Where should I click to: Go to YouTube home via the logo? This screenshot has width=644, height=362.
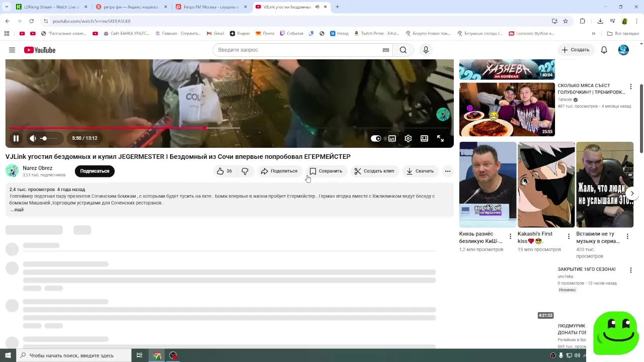click(x=40, y=50)
